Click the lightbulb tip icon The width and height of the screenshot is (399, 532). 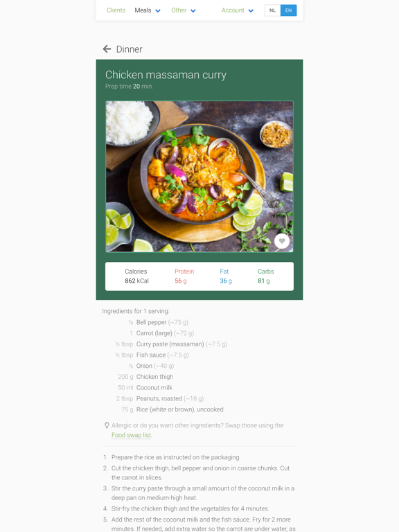[107, 425]
